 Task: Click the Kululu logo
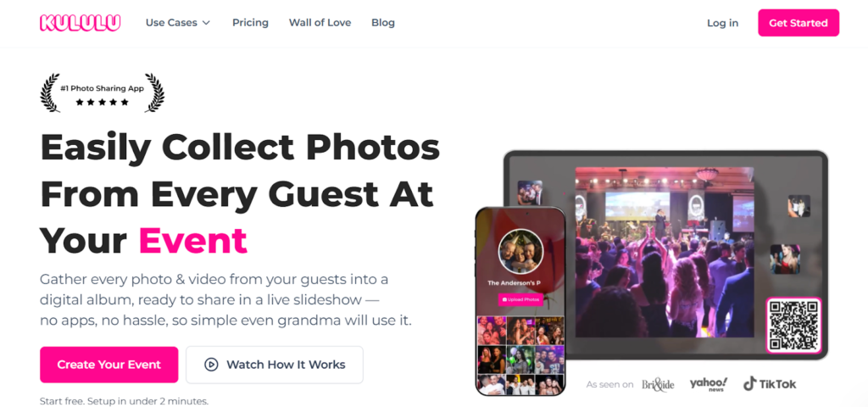click(x=81, y=23)
